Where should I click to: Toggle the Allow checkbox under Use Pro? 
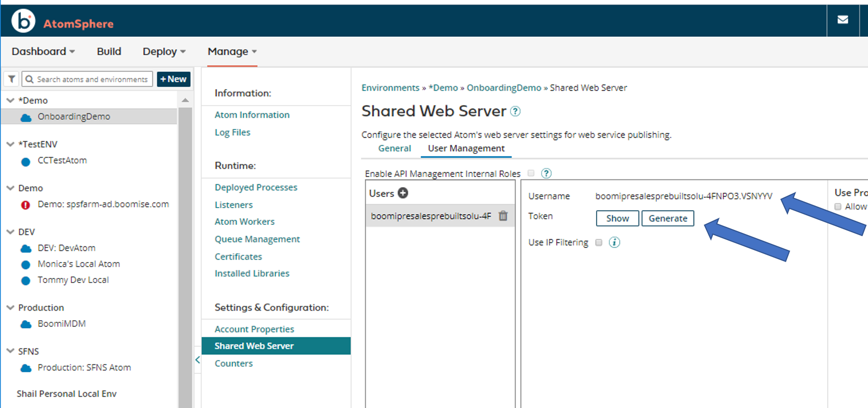point(837,207)
